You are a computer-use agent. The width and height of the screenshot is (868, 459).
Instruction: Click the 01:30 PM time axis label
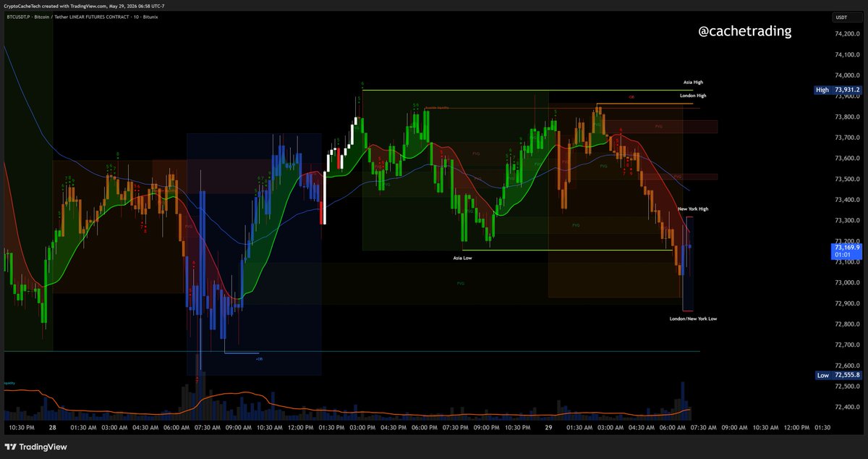point(333,428)
